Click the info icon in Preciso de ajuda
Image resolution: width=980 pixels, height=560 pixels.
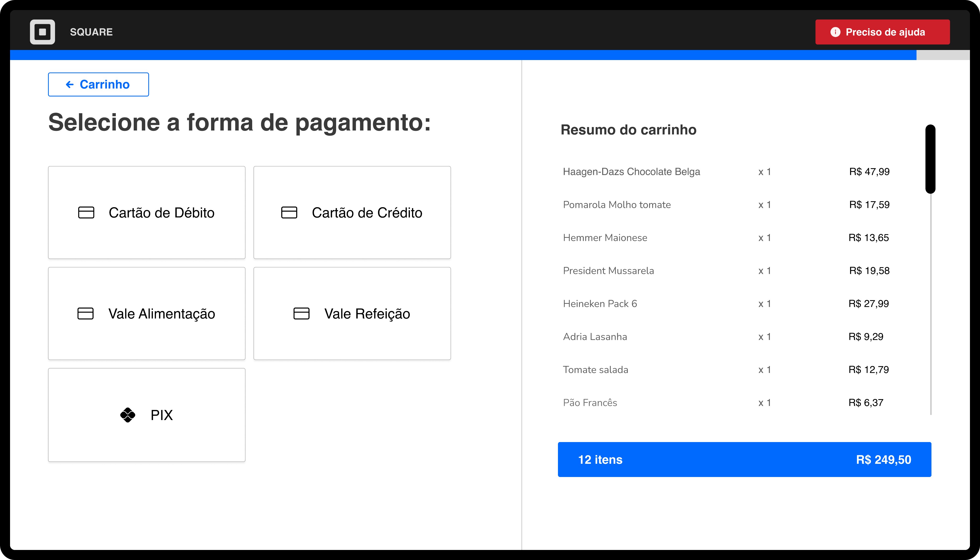coord(835,32)
